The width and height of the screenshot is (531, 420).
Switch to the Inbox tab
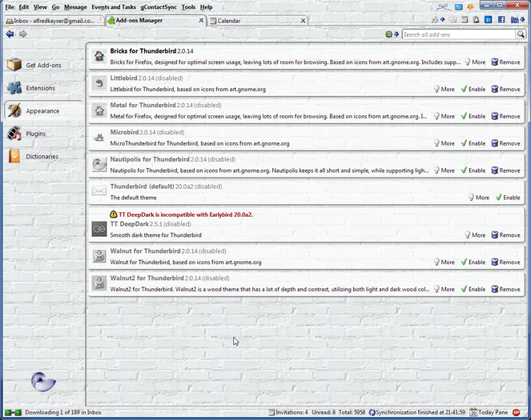(x=54, y=21)
